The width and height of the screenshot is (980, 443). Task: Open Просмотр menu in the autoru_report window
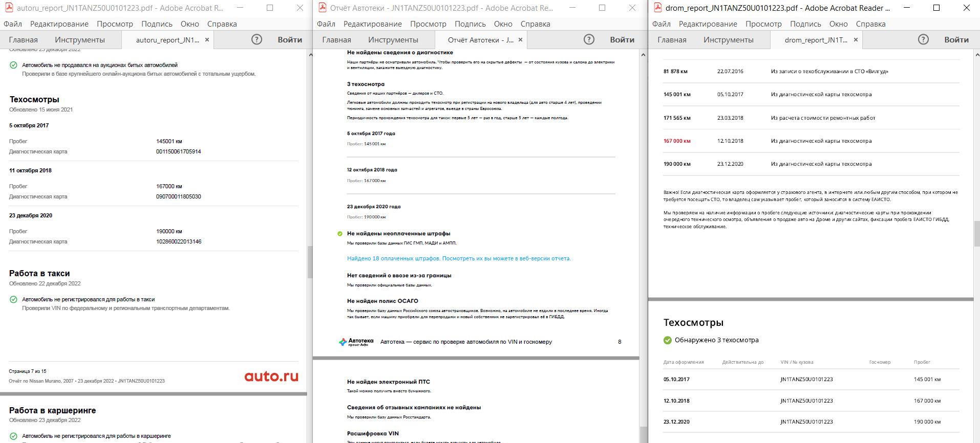(115, 24)
